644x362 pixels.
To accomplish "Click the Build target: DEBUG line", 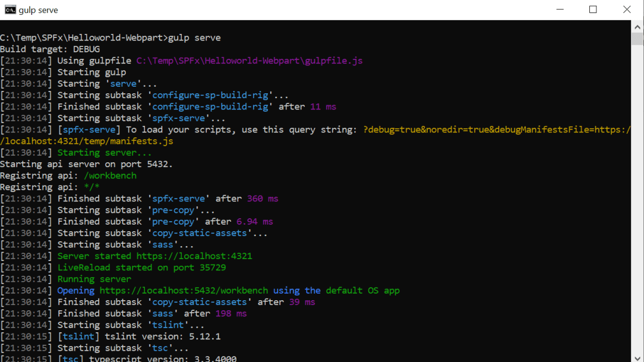I will [x=49, y=49].
